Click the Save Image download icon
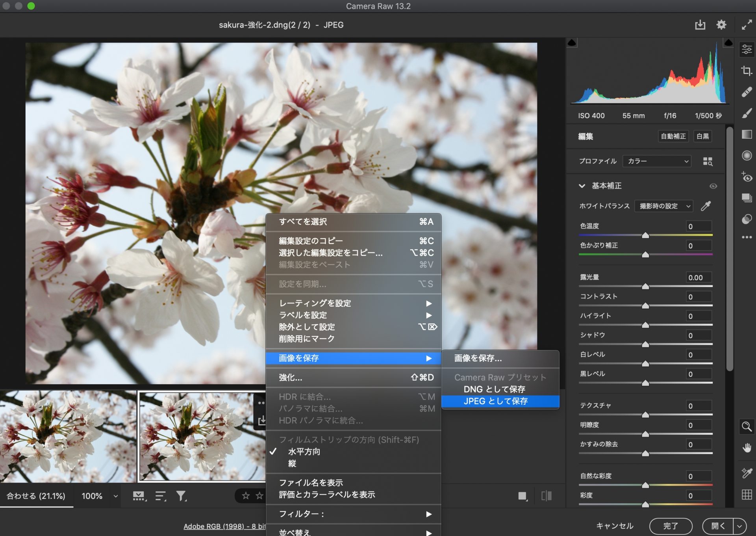756x536 pixels. click(700, 25)
